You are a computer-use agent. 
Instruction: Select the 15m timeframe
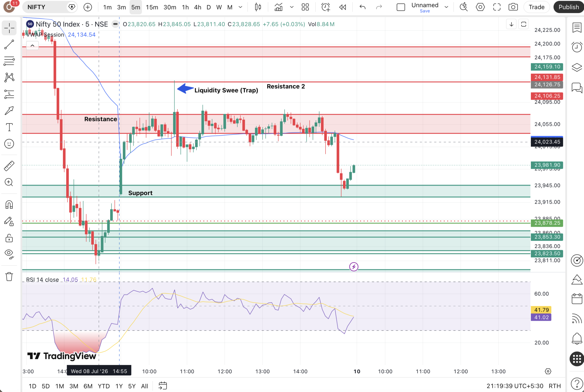coord(152,7)
